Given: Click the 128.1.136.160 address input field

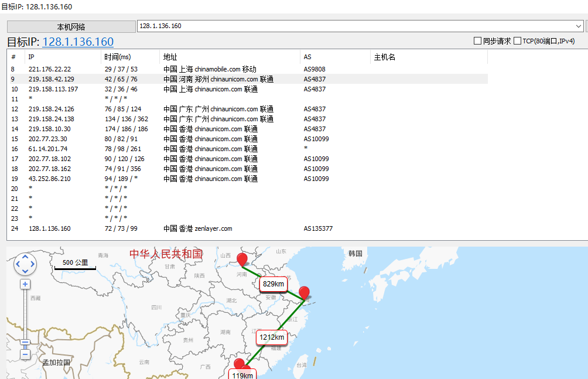Looking at the screenshot, I should click(x=355, y=26).
